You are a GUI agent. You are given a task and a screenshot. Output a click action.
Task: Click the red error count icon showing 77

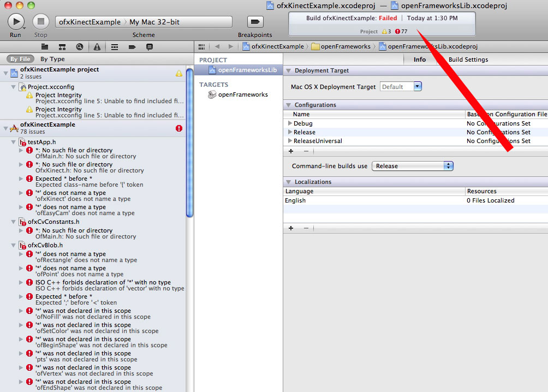(397, 32)
